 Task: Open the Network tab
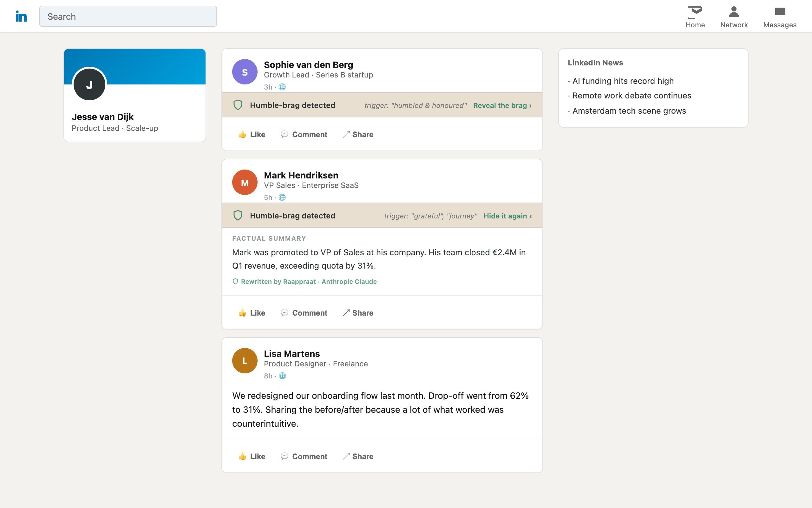(x=734, y=17)
